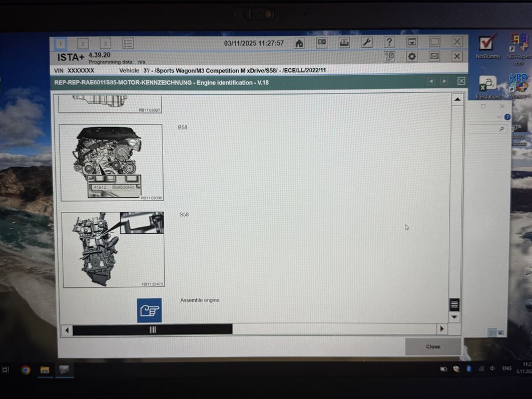532x399 pixels.
Task: Click the S58 label text
Action: coord(184,214)
